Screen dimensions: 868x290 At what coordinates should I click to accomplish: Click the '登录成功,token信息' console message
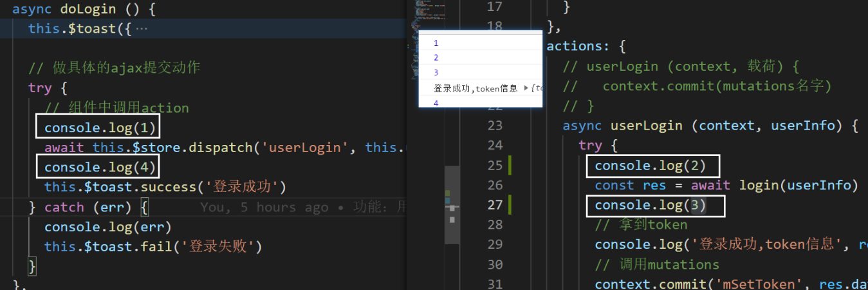pos(476,88)
